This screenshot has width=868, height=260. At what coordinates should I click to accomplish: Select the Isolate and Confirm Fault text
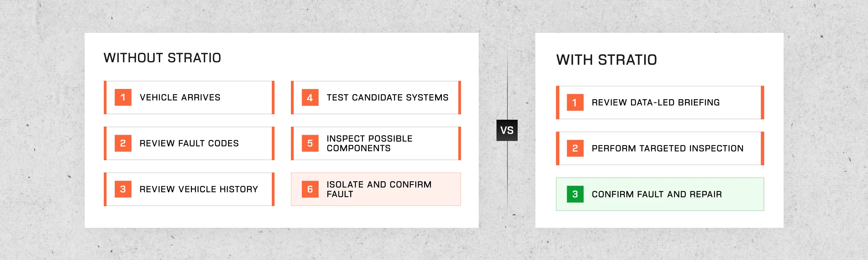tap(379, 189)
